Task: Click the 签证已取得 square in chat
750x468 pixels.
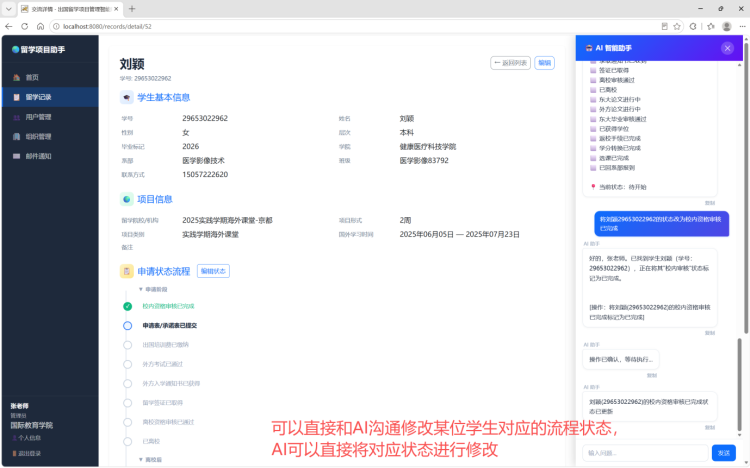Action: tap(593, 70)
